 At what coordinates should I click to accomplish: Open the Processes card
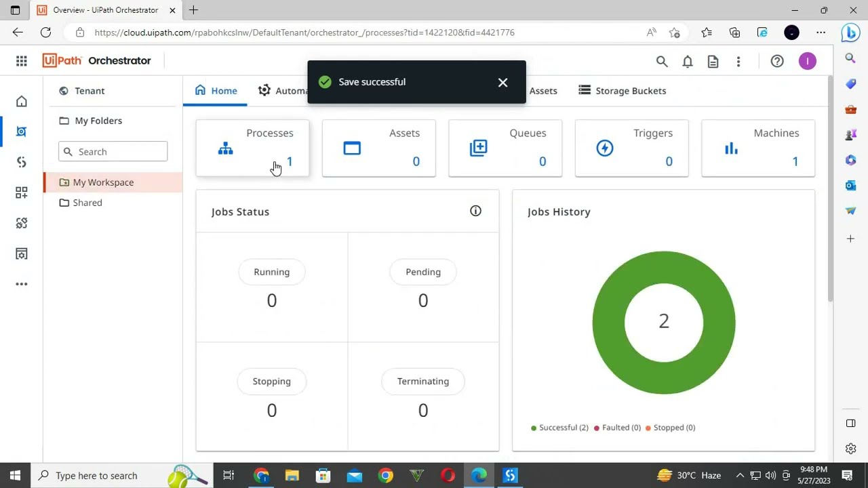252,148
